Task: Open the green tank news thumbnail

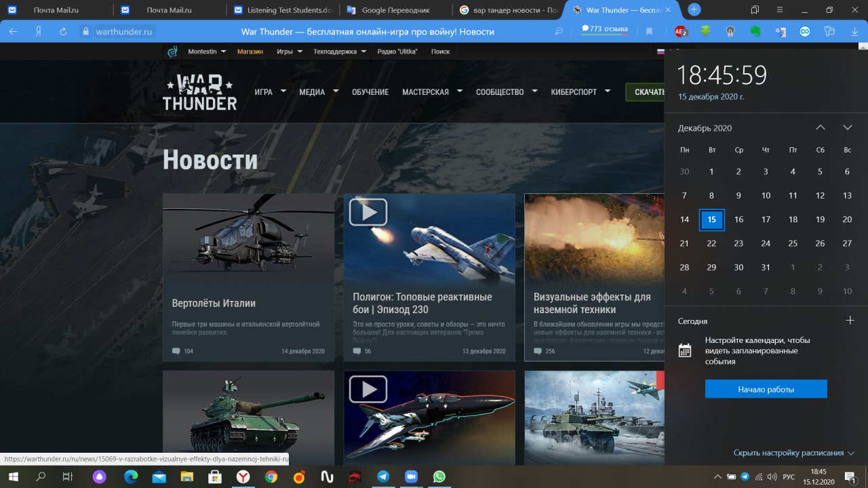Action: click(248, 418)
